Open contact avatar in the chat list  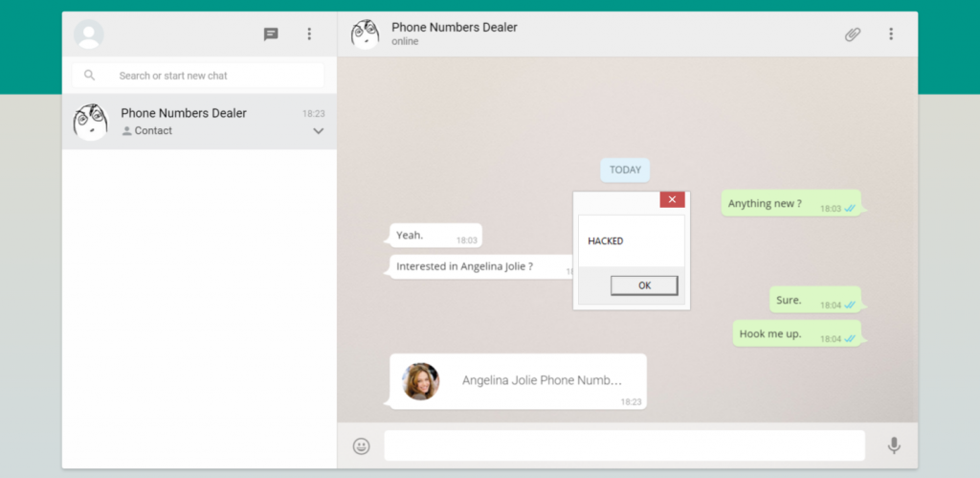pos(91,122)
